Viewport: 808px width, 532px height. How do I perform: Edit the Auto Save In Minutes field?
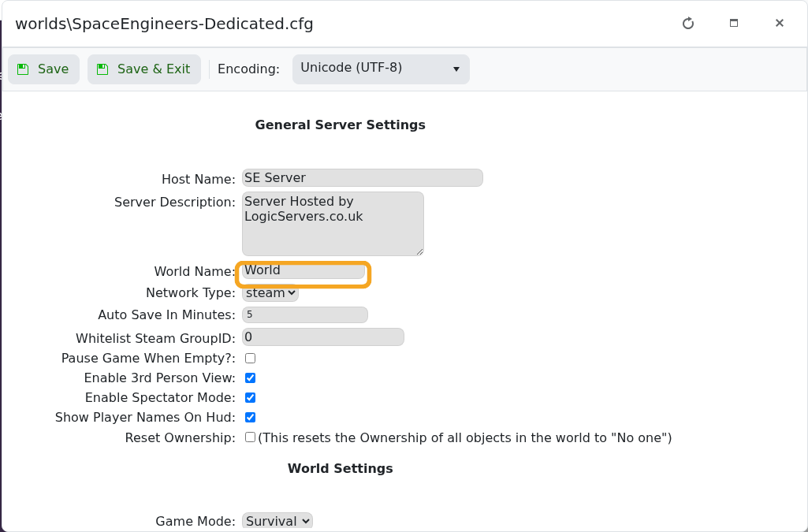(x=305, y=314)
